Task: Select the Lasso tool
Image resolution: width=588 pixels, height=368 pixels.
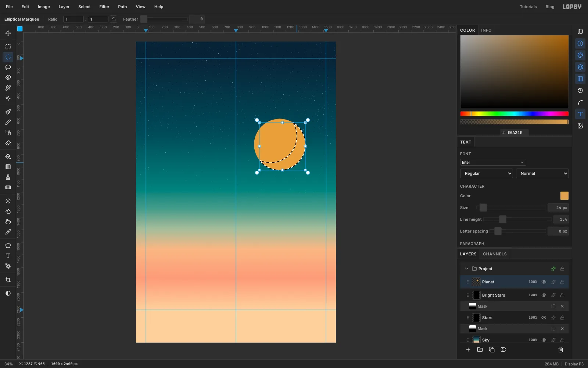Action: click(x=8, y=67)
